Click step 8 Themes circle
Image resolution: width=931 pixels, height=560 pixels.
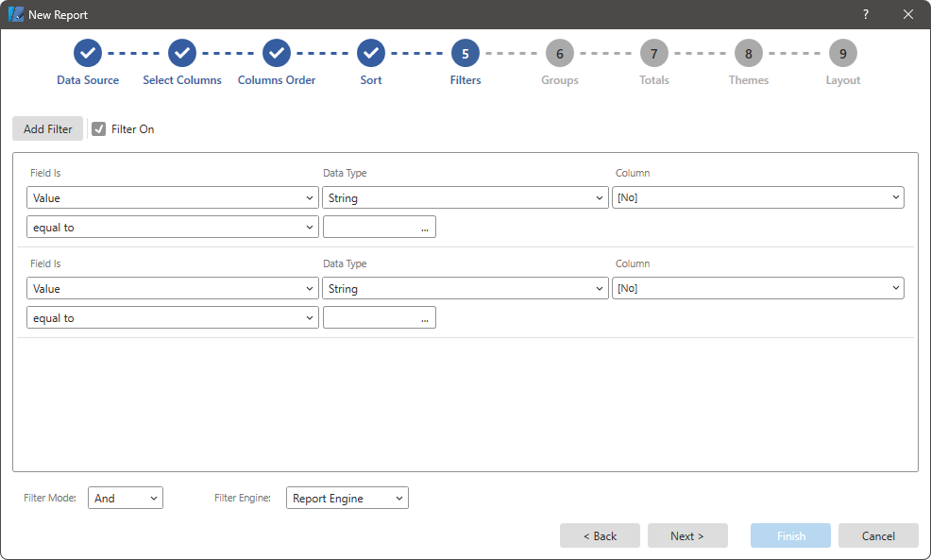pyautogui.click(x=749, y=54)
